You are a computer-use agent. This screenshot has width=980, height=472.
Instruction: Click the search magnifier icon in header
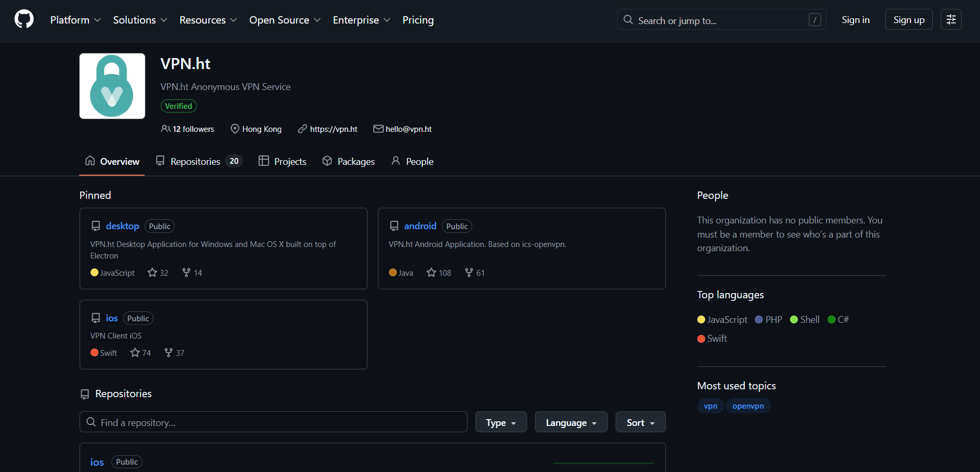[628, 20]
